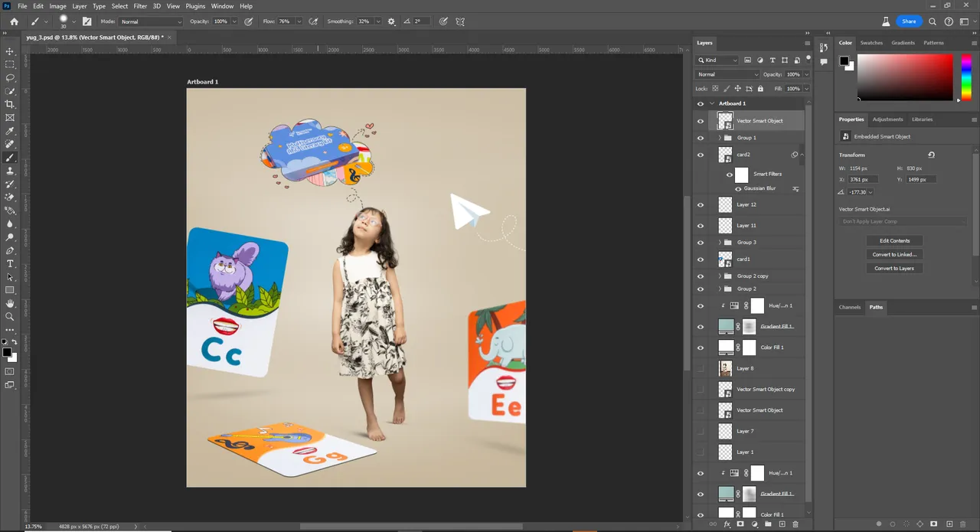Open the Image menu
Viewport: 980px width, 532px height.
[58, 6]
